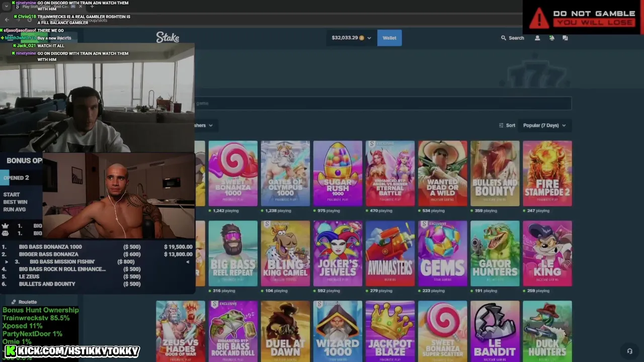
Task: Open Sweet Bonanza Super Scatter game
Action: click(442, 331)
